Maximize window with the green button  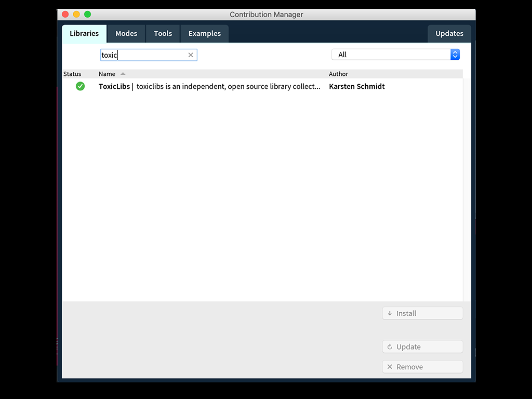pos(87,14)
